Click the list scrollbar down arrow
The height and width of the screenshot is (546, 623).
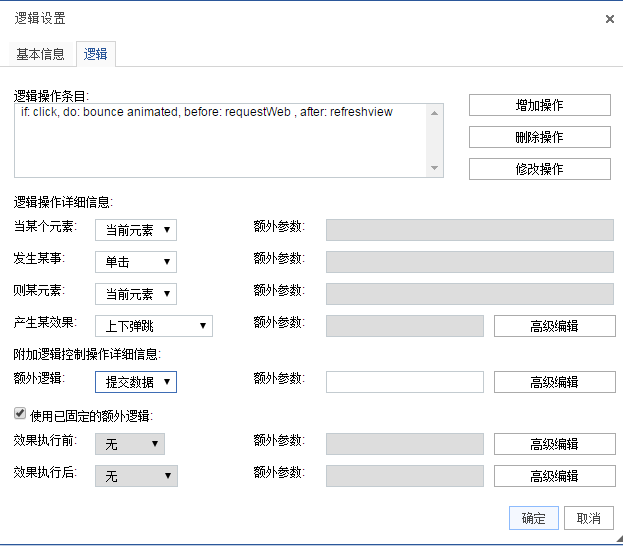[x=435, y=168]
